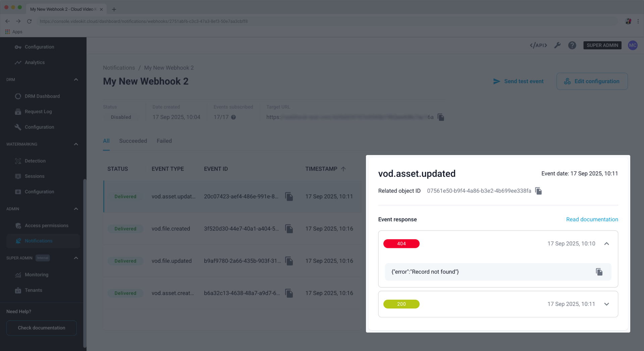Image resolution: width=644 pixels, height=351 pixels.
Task: Copy event ID for vod.file.updated row
Action: point(289,261)
